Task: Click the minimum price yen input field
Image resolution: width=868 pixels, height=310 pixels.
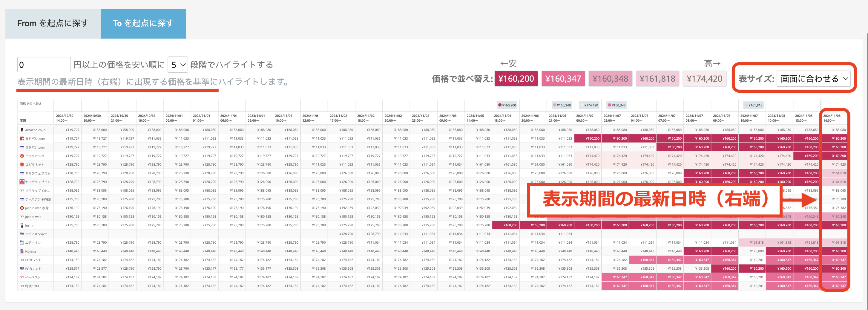Action: tap(44, 65)
